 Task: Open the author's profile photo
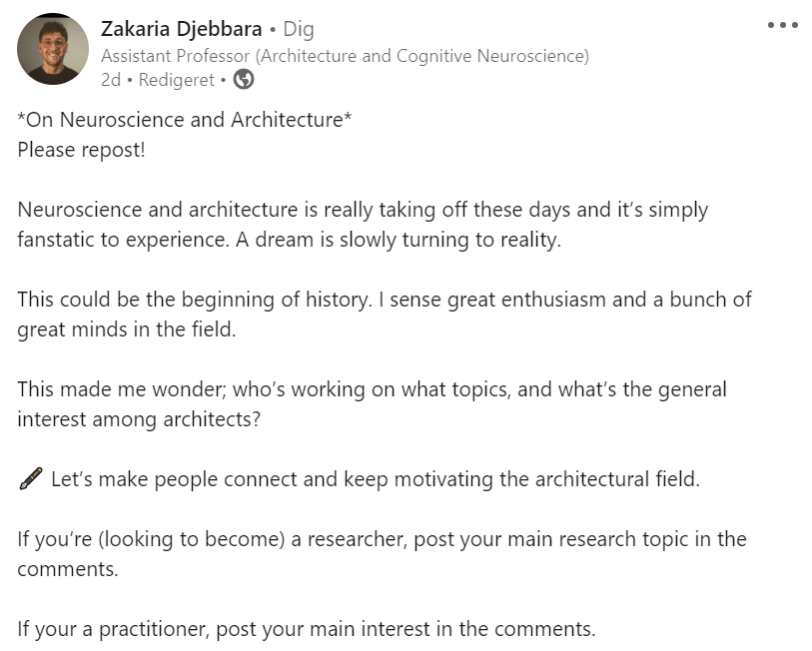pyautogui.click(x=53, y=48)
